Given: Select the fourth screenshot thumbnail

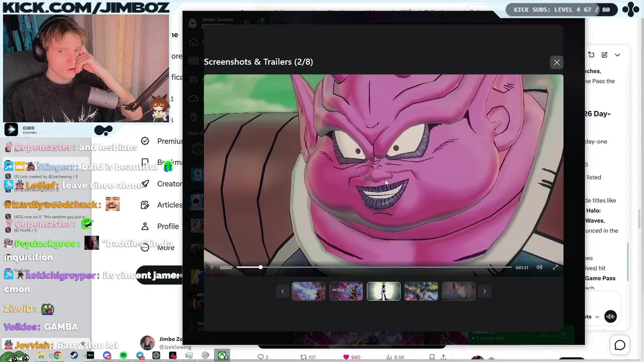Looking at the screenshot, I should tap(421, 291).
